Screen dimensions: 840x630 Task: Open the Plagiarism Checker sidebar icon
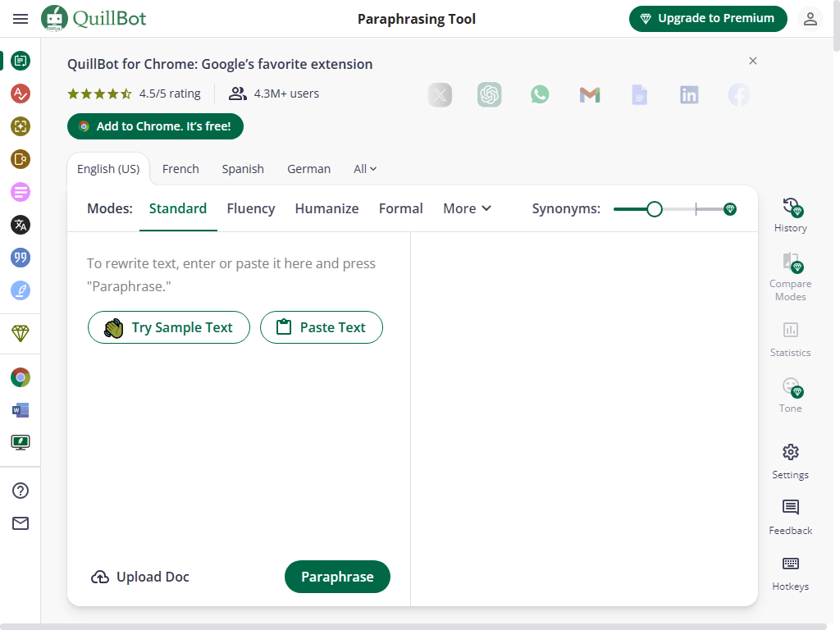tap(21, 159)
